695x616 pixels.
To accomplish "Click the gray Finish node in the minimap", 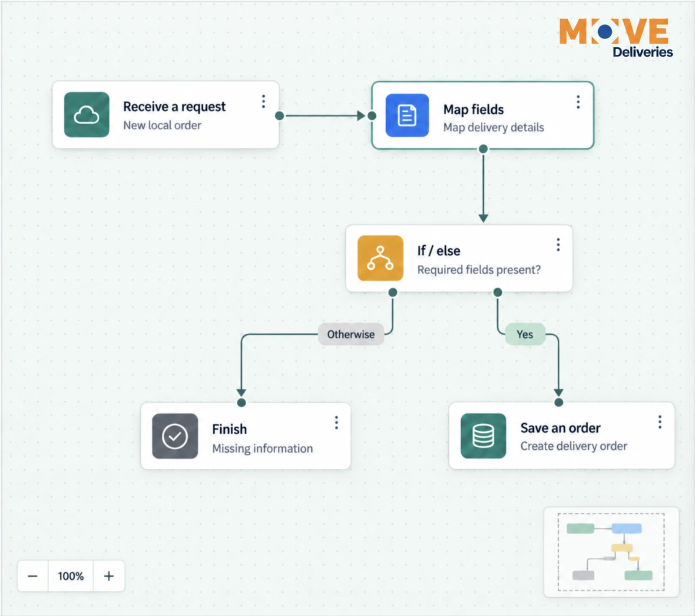I will pyautogui.click(x=583, y=576).
